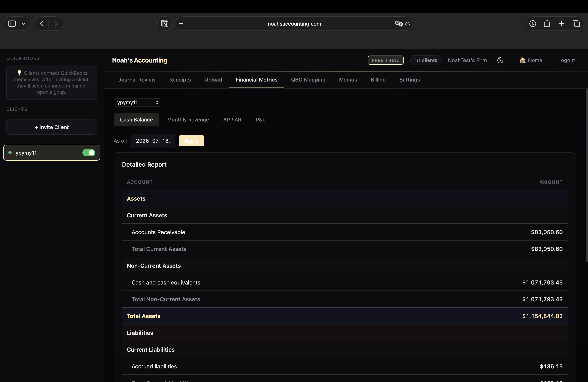Click the Detailed Report heading
588x382 pixels.
(x=144, y=164)
